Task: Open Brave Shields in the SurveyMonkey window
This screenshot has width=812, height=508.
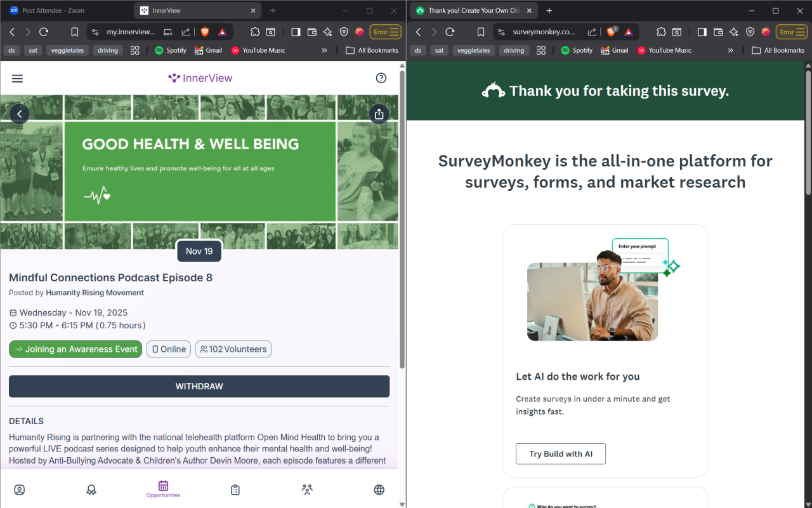Action: [x=612, y=32]
